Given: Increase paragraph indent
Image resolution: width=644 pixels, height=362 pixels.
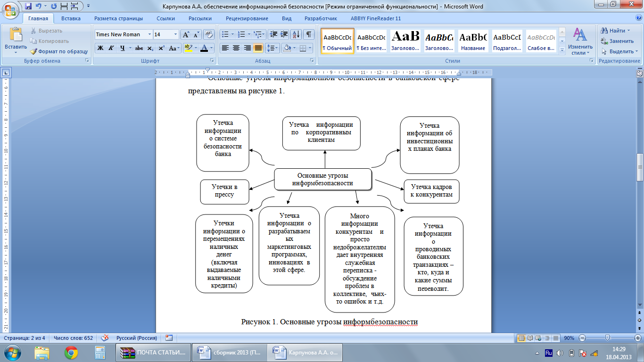Looking at the screenshot, I should (284, 34).
